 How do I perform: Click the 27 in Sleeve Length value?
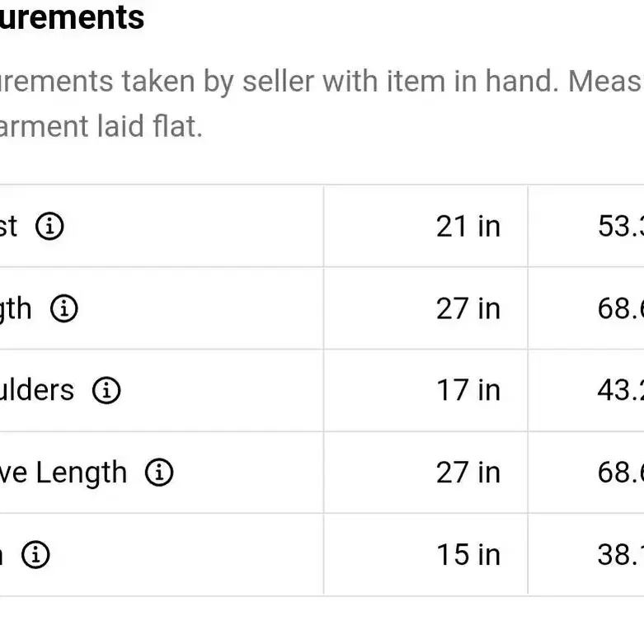click(x=468, y=472)
